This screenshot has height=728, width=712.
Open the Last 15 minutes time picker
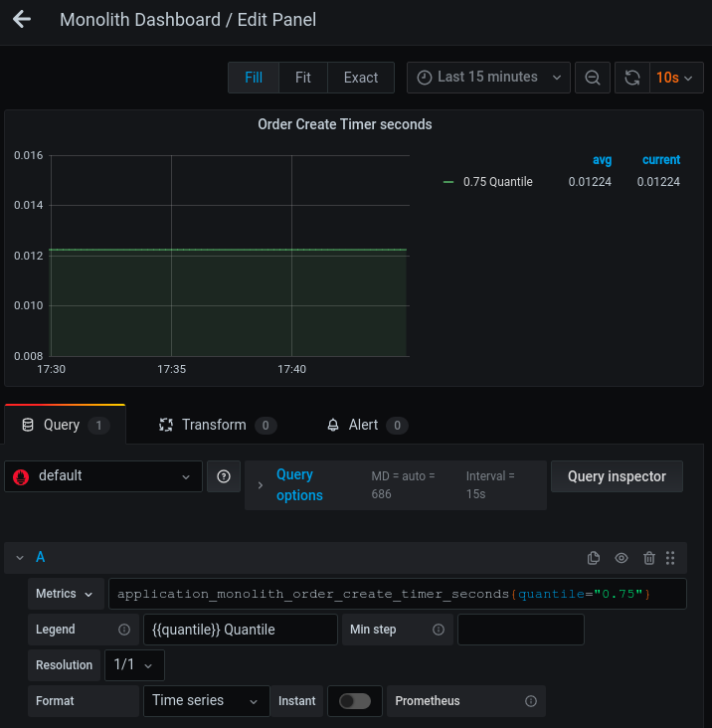pos(488,78)
